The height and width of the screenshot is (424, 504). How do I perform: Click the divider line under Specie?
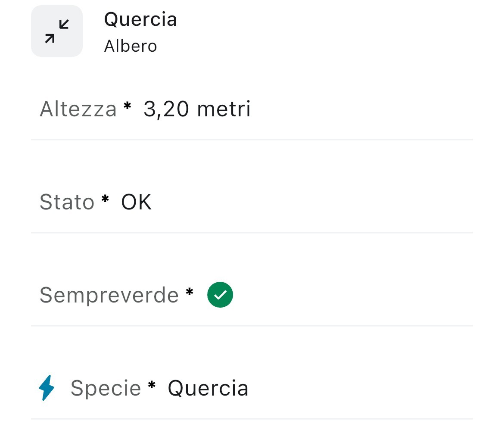pos(252,419)
